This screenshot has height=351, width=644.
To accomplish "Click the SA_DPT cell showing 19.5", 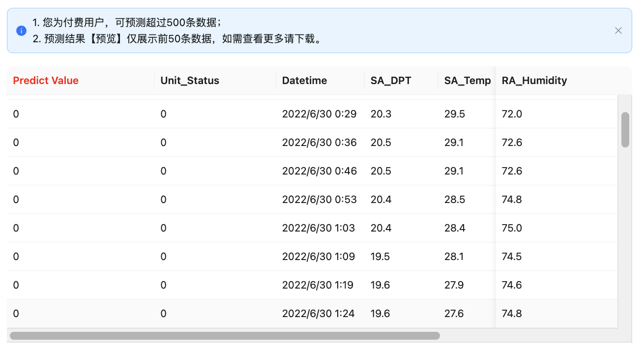I will [381, 257].
